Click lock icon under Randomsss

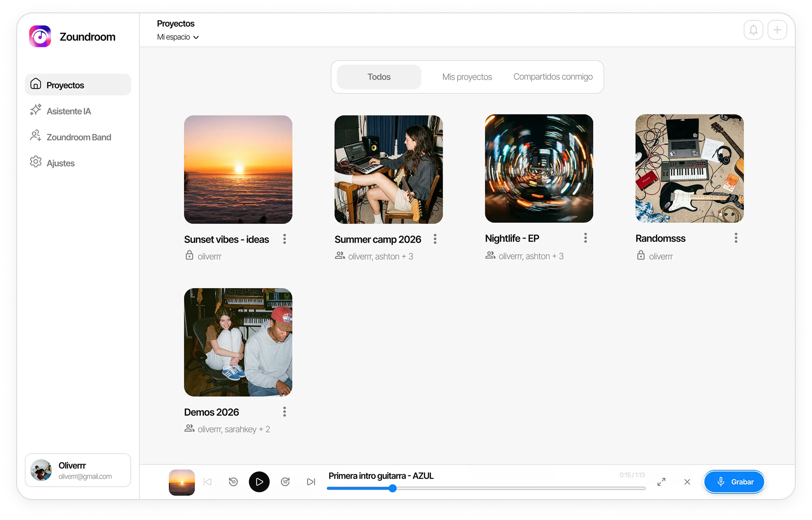(x=641, y=255)
